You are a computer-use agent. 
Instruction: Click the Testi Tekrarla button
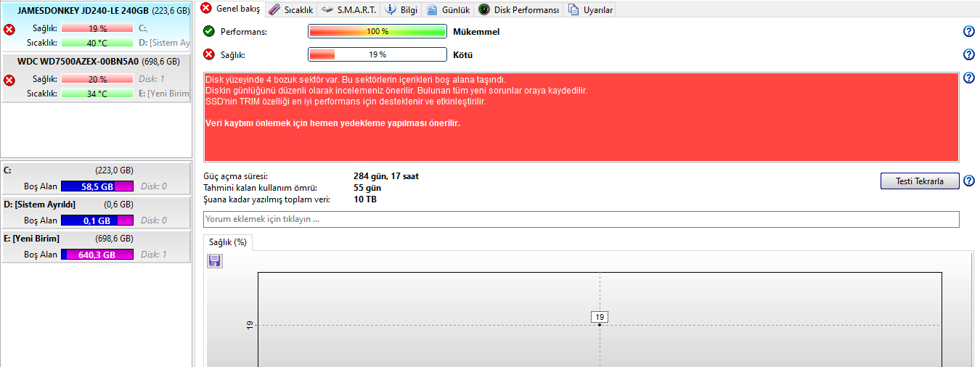(920, 181)
